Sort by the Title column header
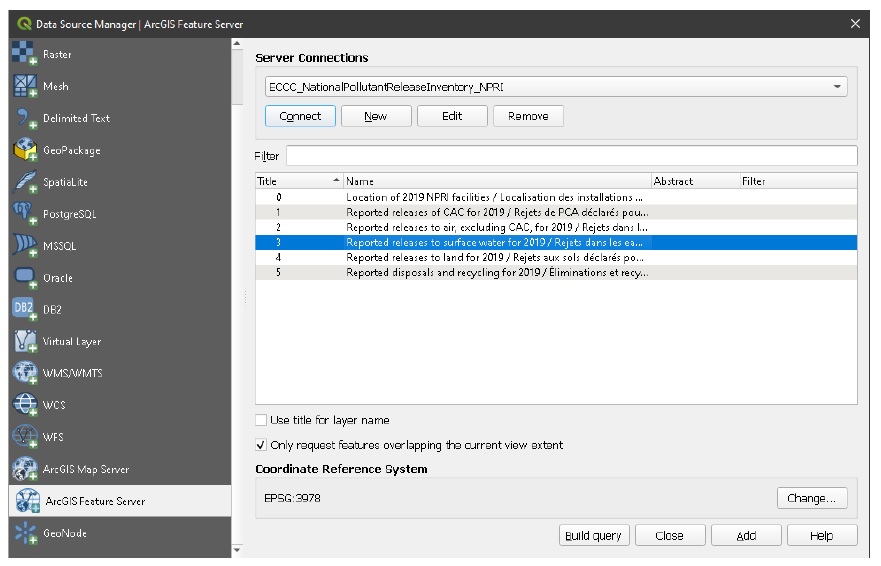 tap(299, 181)
